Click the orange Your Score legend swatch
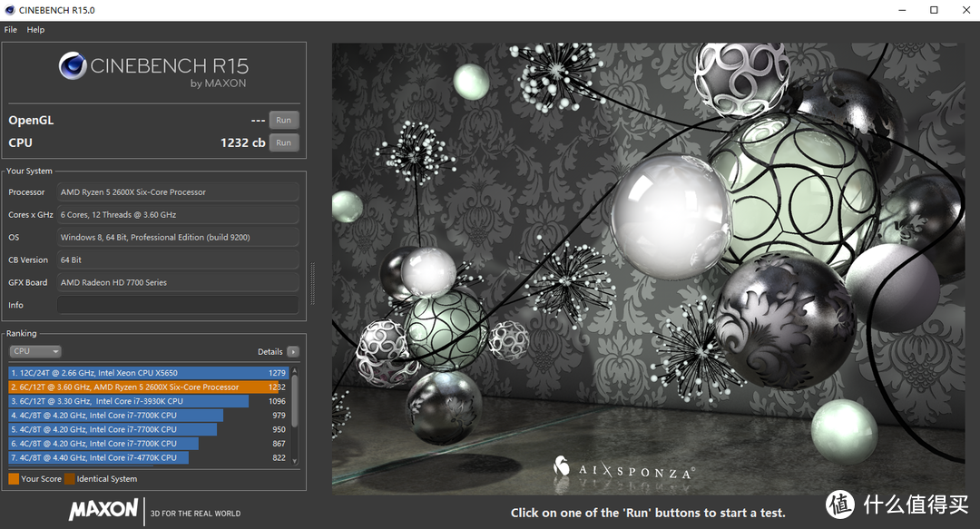The width and height of the screenshot is (980, 529). [14, 479]
